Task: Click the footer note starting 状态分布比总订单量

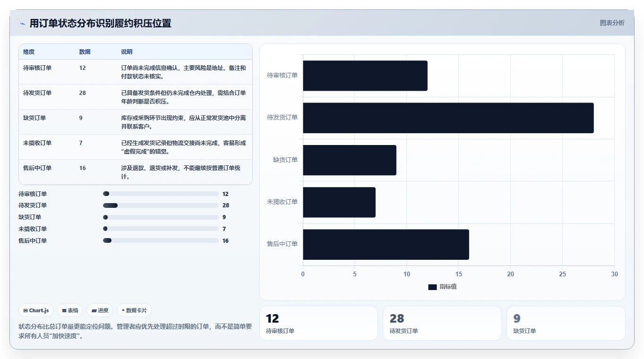Action: (x=136, y=331)
